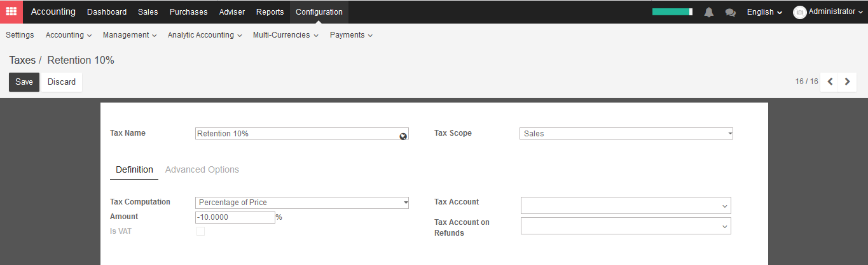Screen dimensions: 868x265
Task: Go to next record arrow
Action: (847, 82)
